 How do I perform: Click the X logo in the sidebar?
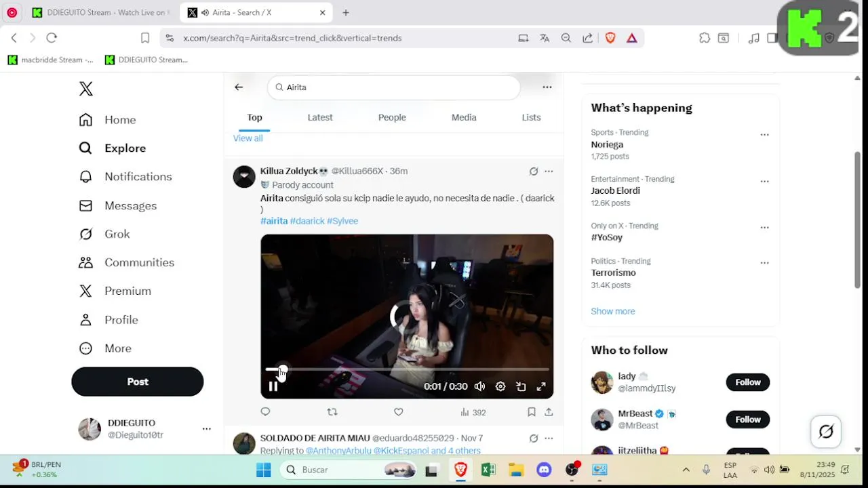(x=86, y=89)
